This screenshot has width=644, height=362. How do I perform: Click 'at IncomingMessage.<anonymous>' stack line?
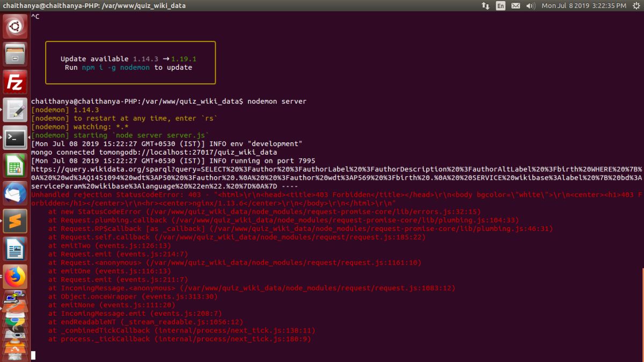pos(252,288)
